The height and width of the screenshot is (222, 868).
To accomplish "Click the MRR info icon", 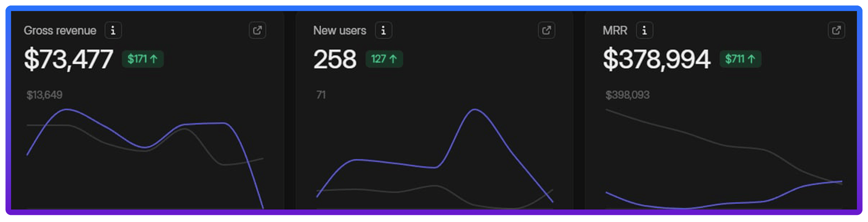I will [x=644, y=30].
